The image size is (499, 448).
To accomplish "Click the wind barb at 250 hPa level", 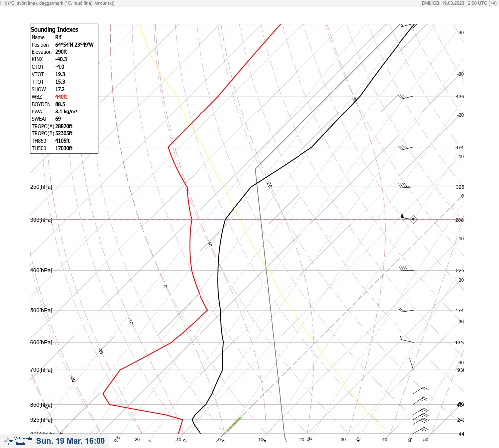I will 406,186.
